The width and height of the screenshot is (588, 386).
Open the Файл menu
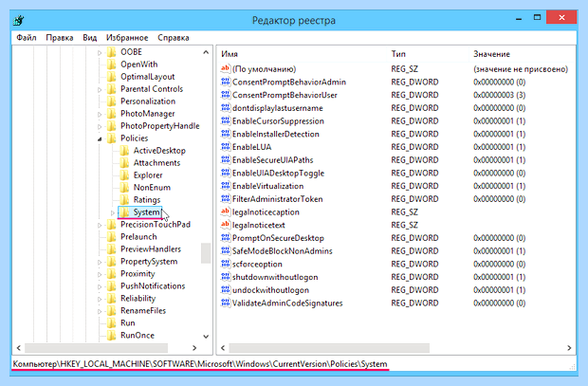coord(27,38)
